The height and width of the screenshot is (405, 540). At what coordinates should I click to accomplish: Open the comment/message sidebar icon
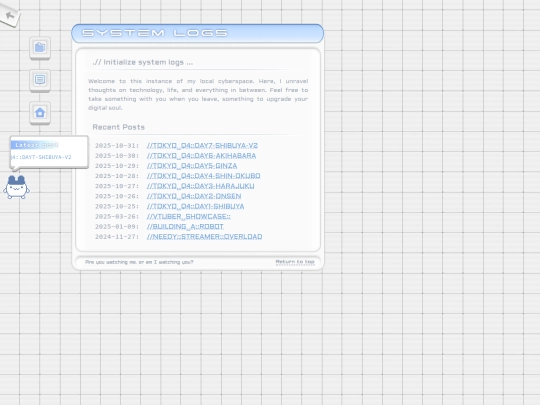click(x=40, y=80)
